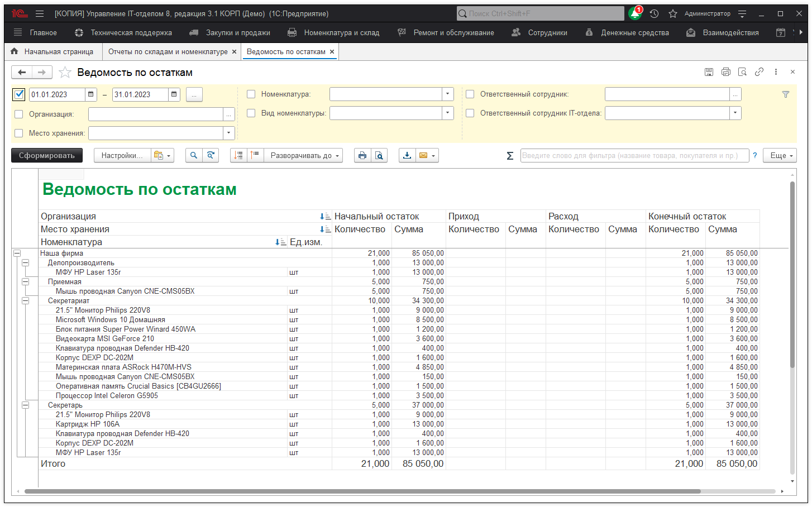Open the Закупки и продажи menu

click(237, 33)
